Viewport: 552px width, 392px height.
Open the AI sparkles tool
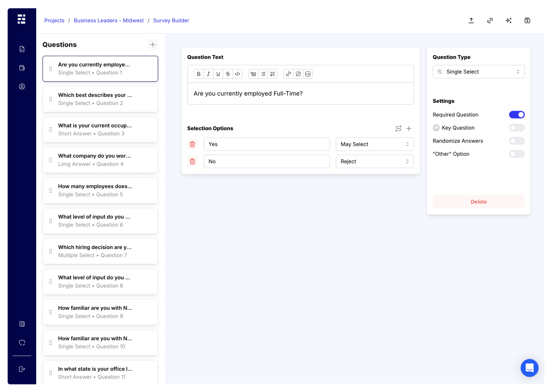pos(509,20)
